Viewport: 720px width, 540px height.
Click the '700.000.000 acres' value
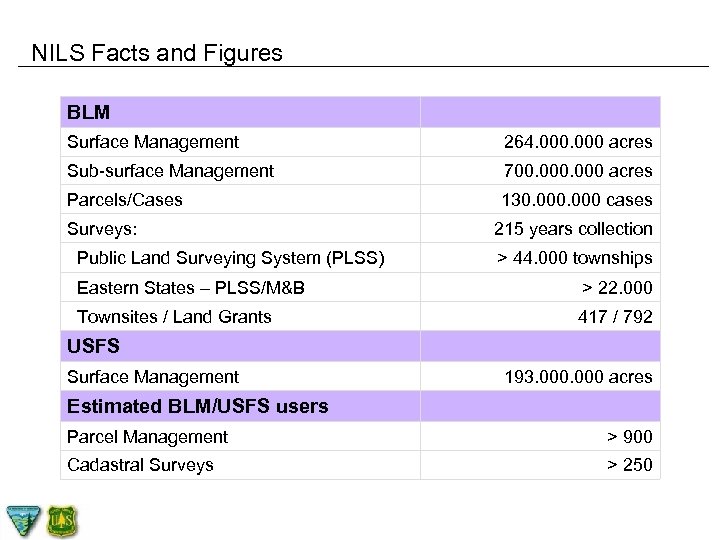coord(578,171)
